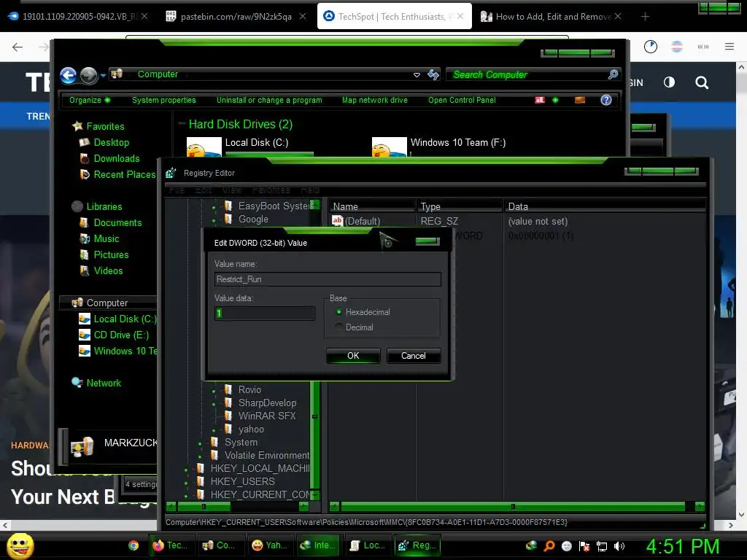The width and height of the screenshot is (747, 560).
Task: Click Open Control Panel
Action: (x=462, y=100)
